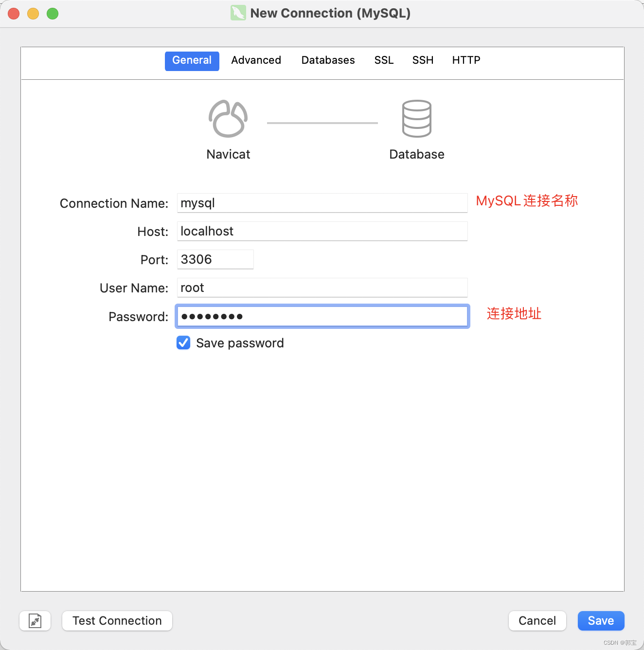Click the connection profile icon at bottom left
Screen dimensions: 644x650
(35, 621)
